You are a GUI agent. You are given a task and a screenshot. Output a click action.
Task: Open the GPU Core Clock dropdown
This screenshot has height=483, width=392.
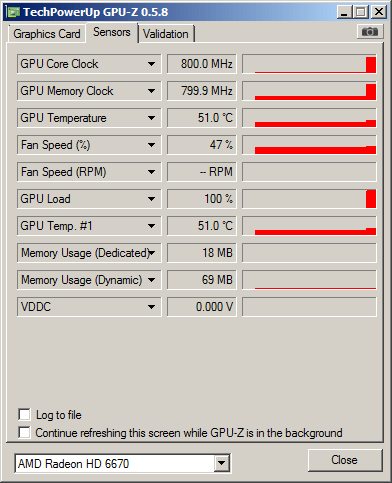click(151, 64)
